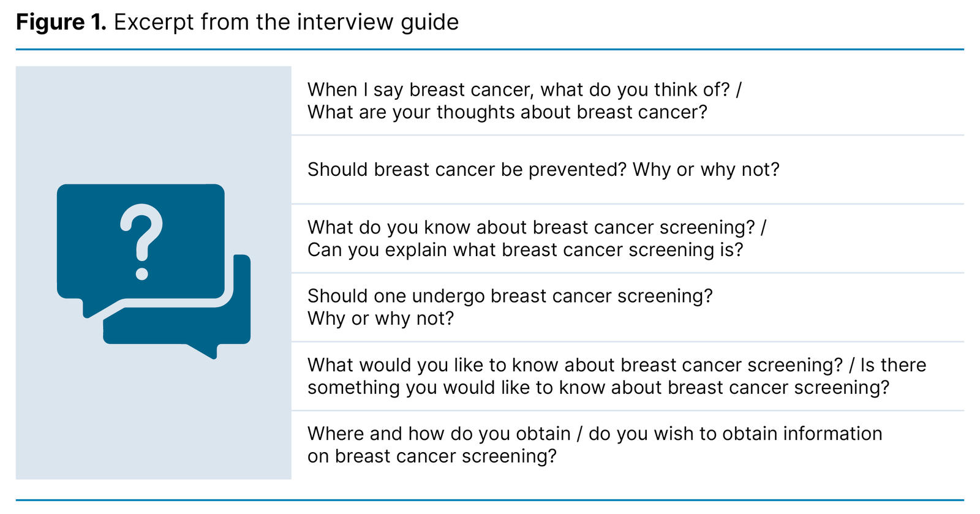Click the last line "on breast cancer screening?"
This screenshot has height=514, width=980.
(432, 456)
